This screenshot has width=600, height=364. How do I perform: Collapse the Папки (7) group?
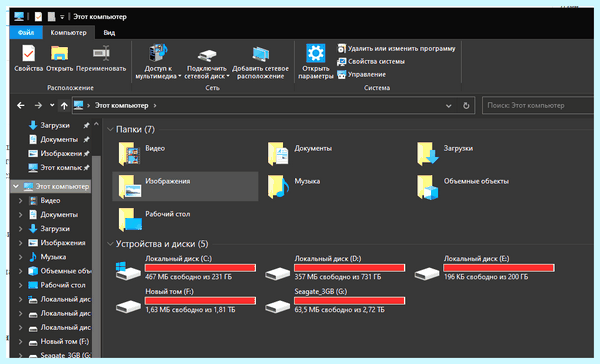tap(110, 129)
